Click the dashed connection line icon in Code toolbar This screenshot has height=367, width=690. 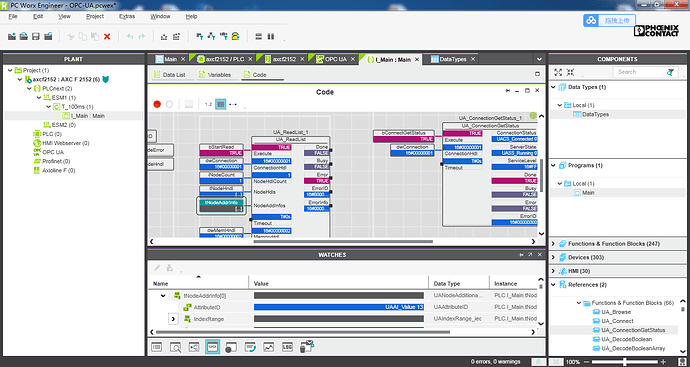(233, 104)
